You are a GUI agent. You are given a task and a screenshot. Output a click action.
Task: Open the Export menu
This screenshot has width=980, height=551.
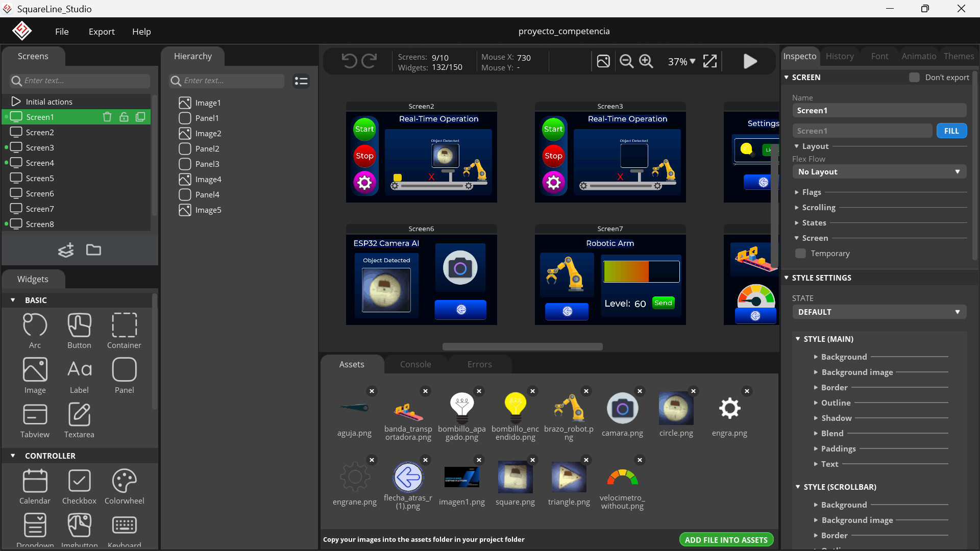[102, 32]
